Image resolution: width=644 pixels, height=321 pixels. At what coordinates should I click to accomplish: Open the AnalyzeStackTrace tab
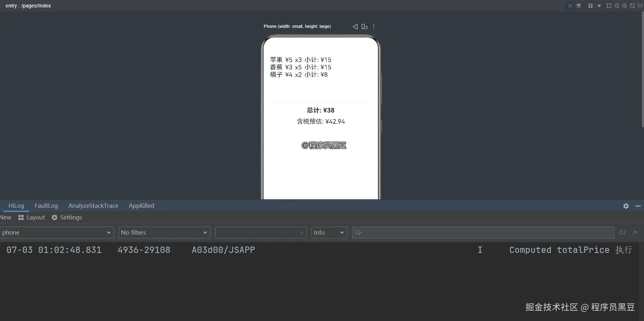point(93,206)
